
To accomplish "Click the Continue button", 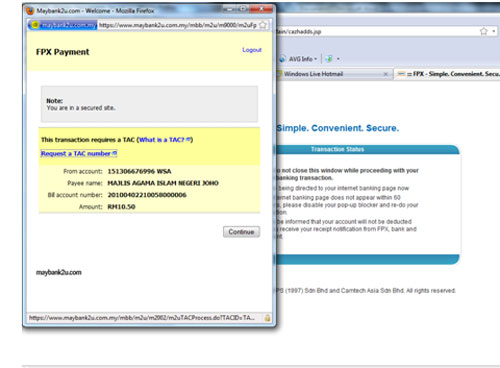I will tap(241, 232).
